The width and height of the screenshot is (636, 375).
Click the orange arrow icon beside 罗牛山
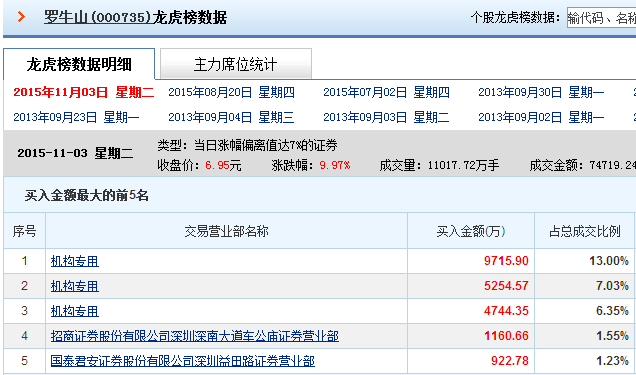click(21, 17)
